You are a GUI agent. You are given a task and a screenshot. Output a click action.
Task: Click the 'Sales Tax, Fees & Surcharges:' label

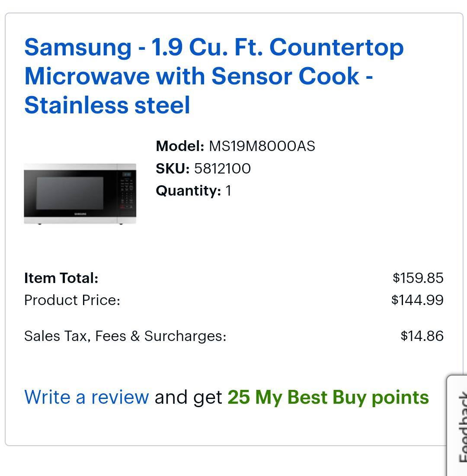125,336
